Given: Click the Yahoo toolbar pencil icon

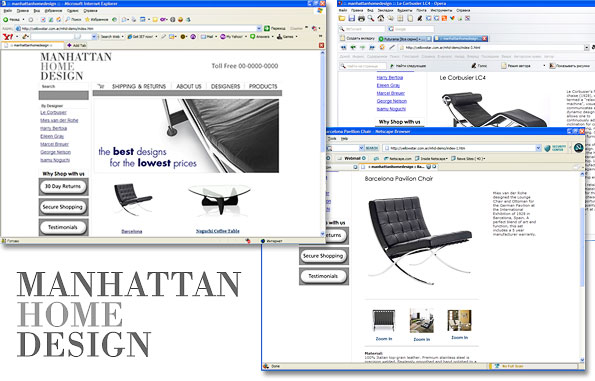Looking at the screenshot, I should [x=25, y=36].
